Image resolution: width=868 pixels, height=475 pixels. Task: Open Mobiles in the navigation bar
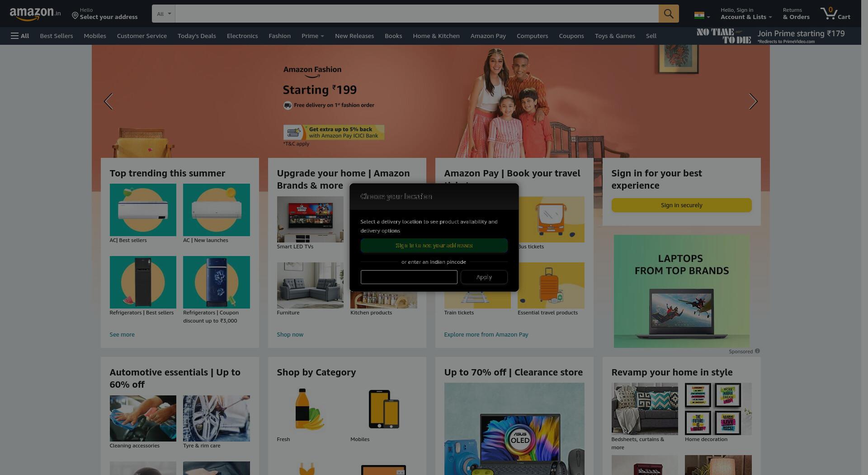(x=95, y=36)
